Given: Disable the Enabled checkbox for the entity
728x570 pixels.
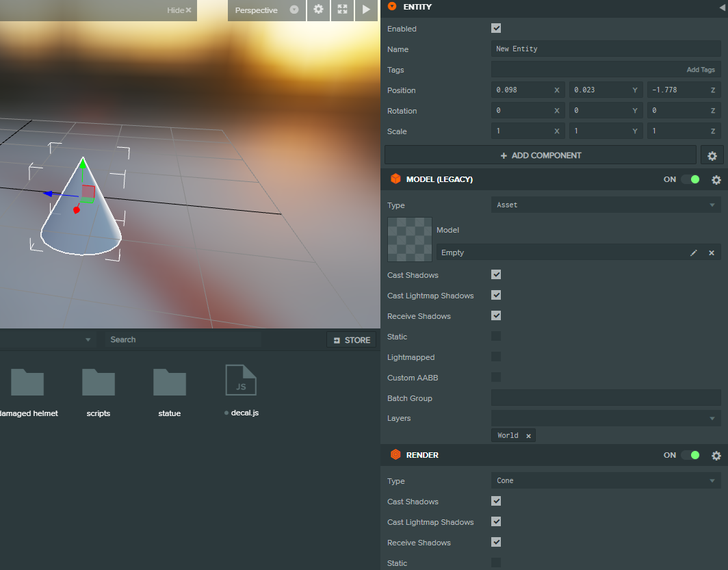Looking at the screenshot, I should coord(495,29).
